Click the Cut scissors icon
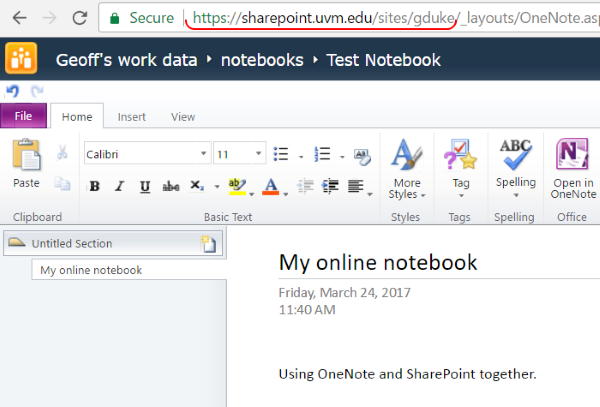Screen dimensions: 600x407 click(x=62, y=152)
